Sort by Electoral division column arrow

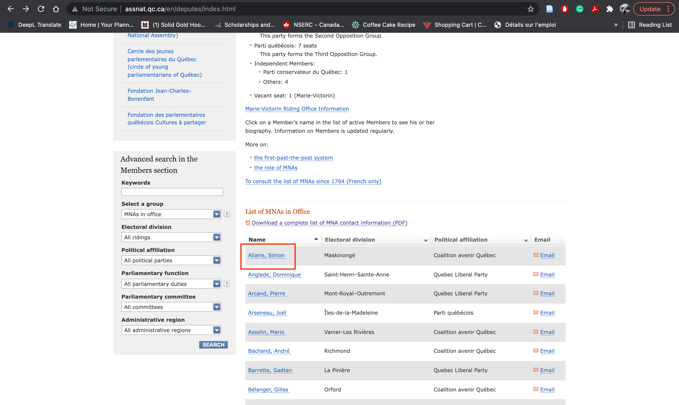(425, 240)
